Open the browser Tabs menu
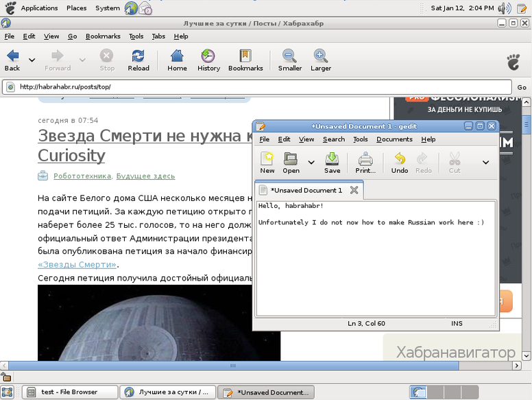This screenshot has height=400, width=532. click(158, 36)
